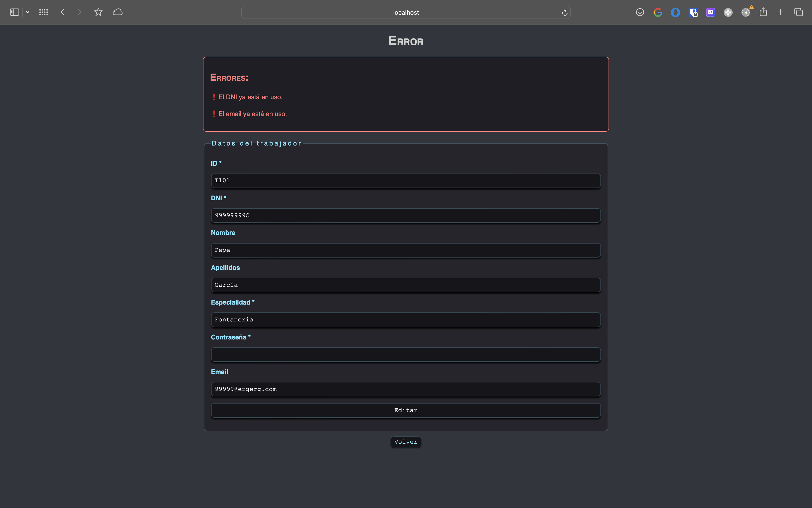Click the Volver link
Image resolution: width=812 pixels, height=508 pixels.
406,442
